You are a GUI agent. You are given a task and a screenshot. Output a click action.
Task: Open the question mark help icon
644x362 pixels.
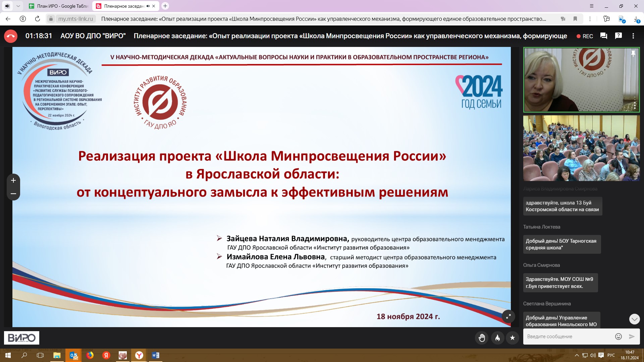coord(619,36)
